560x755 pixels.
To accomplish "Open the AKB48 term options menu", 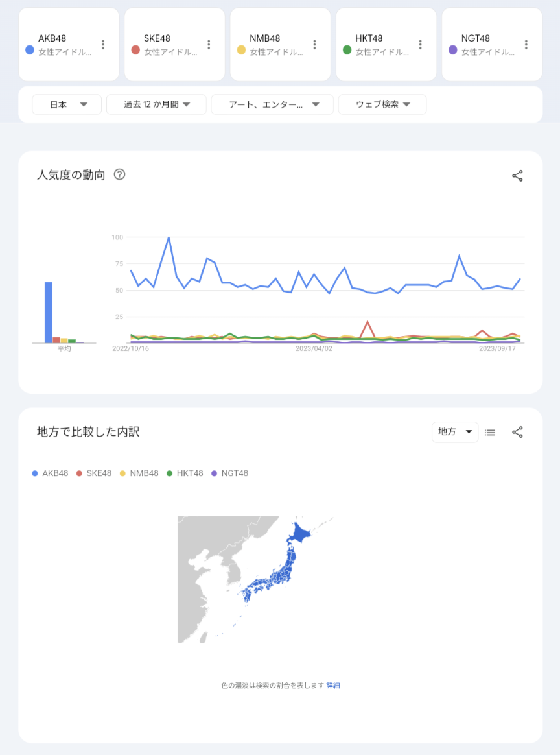I will point(103,45).
